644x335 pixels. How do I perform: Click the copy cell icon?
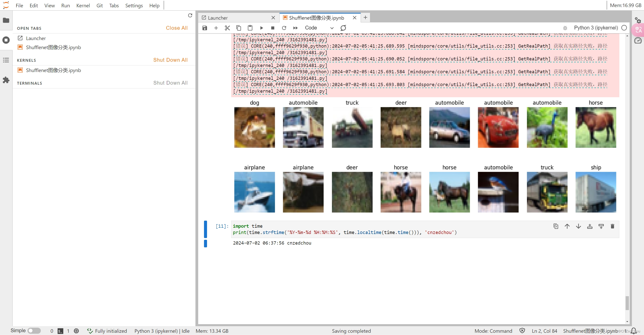click(x=555, y=226)
